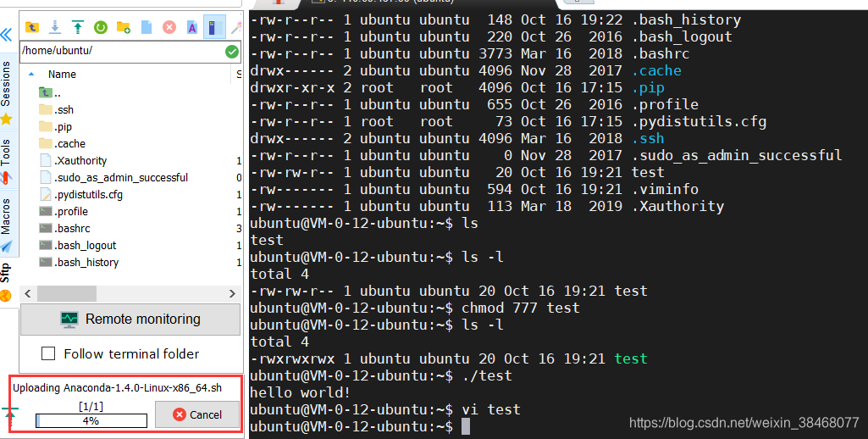Click blue '.cache' entry in terminal
This screenshot has height=439, width=868.
click(x=656, y=70)
